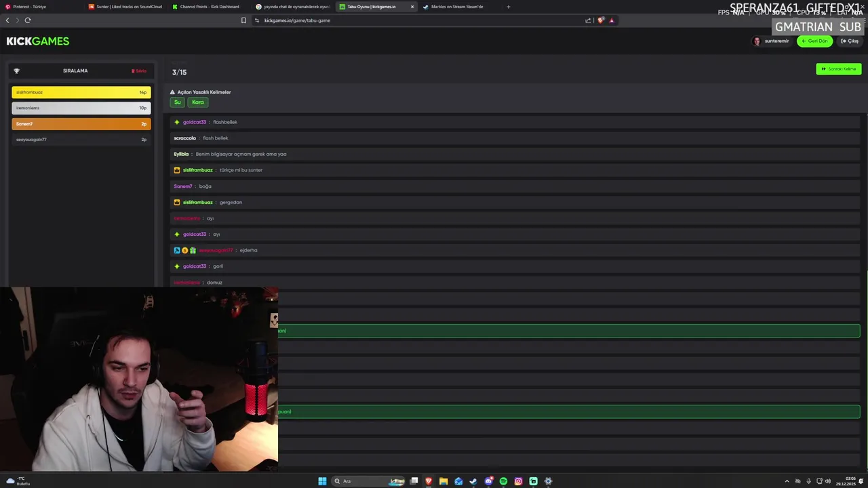This screenshot has width=868, height=488.
Task: Click goldcat33's flashbellek chat message
Action: 515,122
